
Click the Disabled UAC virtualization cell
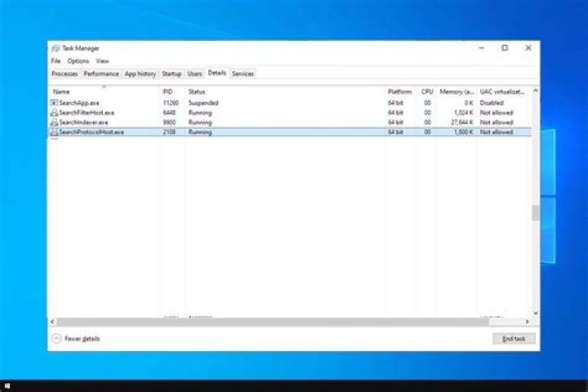click(x=492, y=103)
